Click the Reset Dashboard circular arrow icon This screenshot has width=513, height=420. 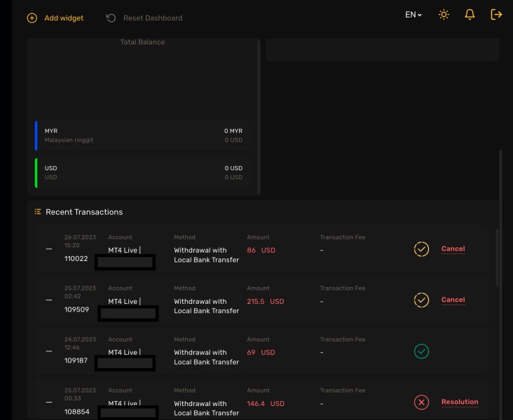pyautogui.click(x=111, y=18)
